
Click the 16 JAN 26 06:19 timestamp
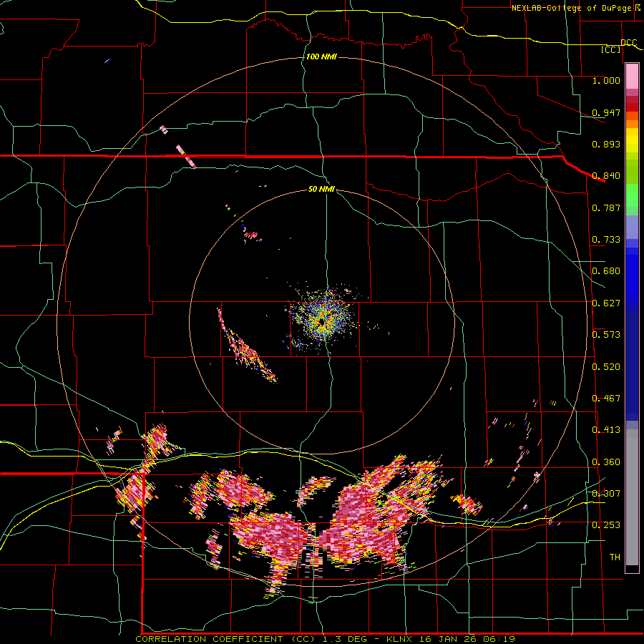coord(467,639)
